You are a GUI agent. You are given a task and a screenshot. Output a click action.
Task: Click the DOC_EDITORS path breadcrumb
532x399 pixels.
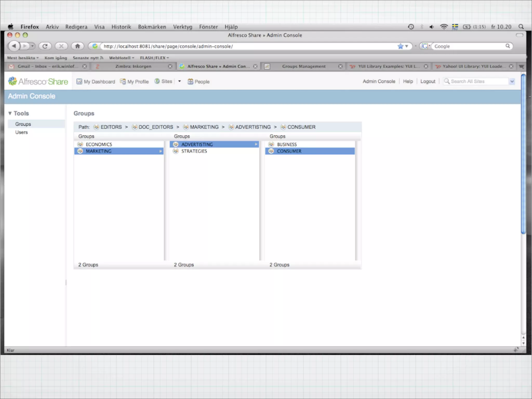click(155, 127)
